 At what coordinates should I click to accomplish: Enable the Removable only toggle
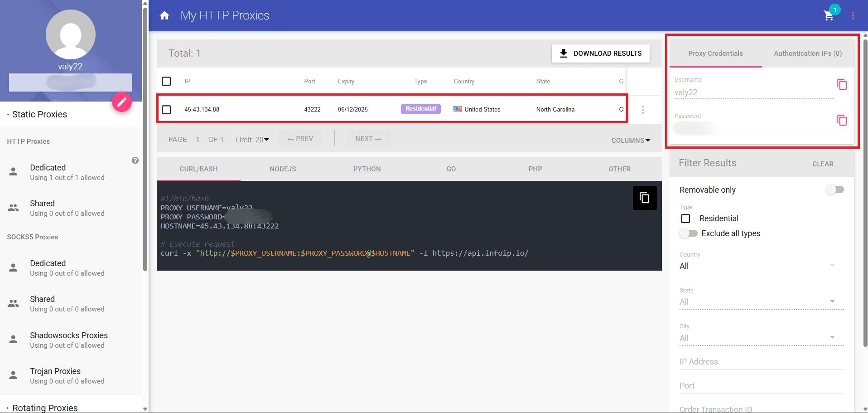tap(835, 189)
